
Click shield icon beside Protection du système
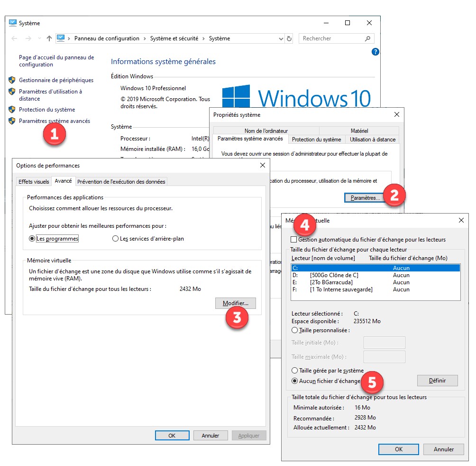pos(12,109)
